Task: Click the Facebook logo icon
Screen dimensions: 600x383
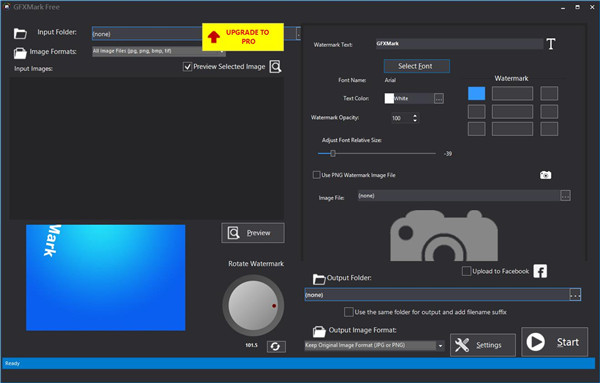Action: (x=540, y=271)
